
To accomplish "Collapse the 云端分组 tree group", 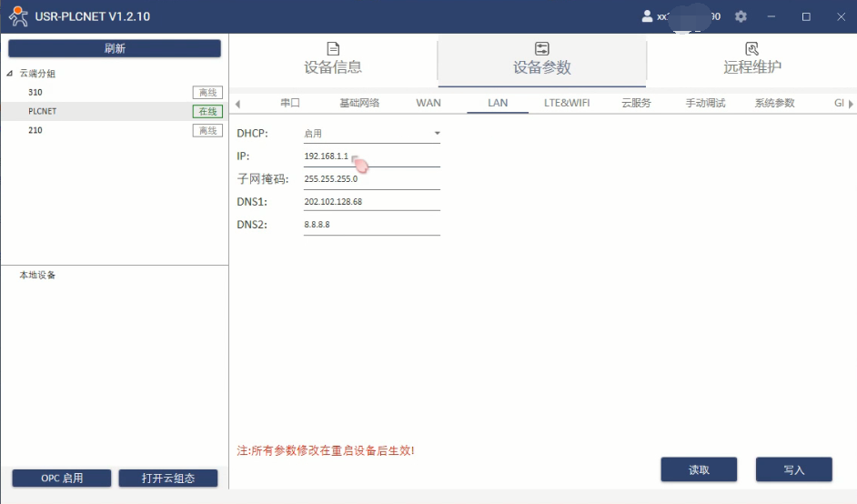I will [x=10, y=74].
